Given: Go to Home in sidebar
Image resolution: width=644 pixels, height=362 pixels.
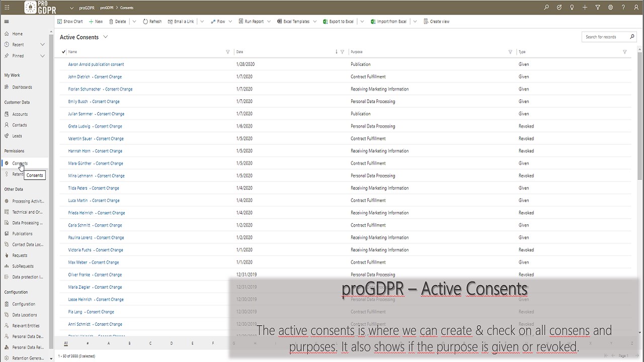Looking at the screenshot, I should (x=18, y=34).
